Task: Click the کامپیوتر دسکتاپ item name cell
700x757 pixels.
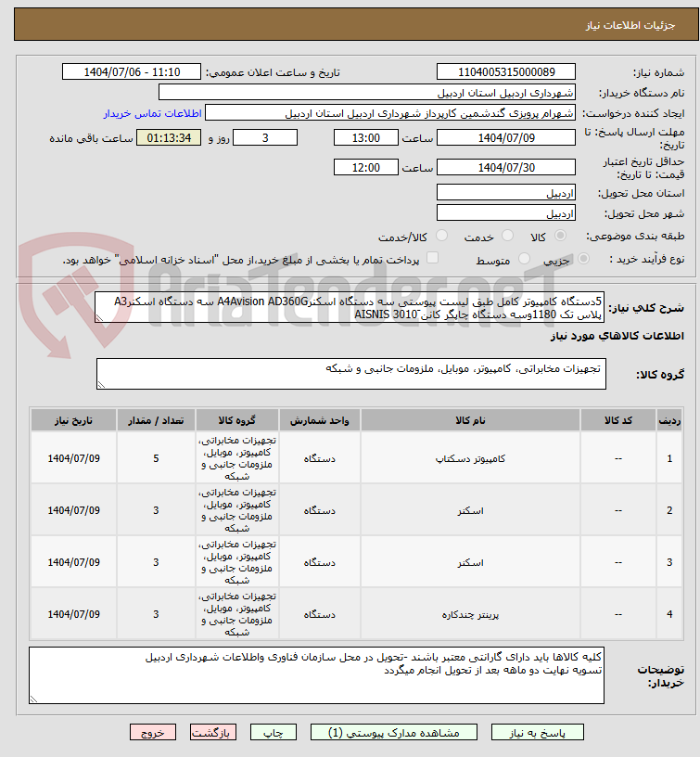Action: (470, 458)
